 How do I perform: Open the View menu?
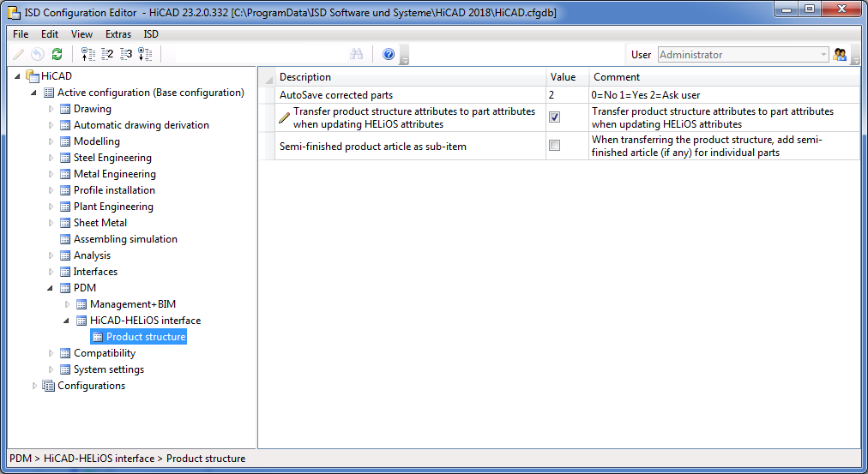tap(81, 34)
